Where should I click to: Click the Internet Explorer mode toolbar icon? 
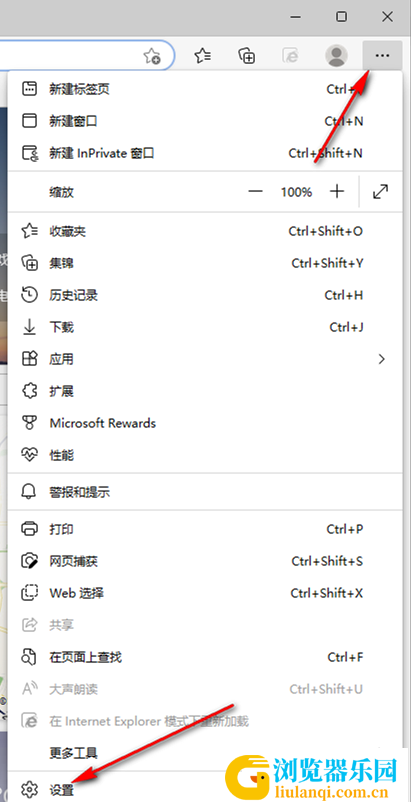(x=289, y=55)
